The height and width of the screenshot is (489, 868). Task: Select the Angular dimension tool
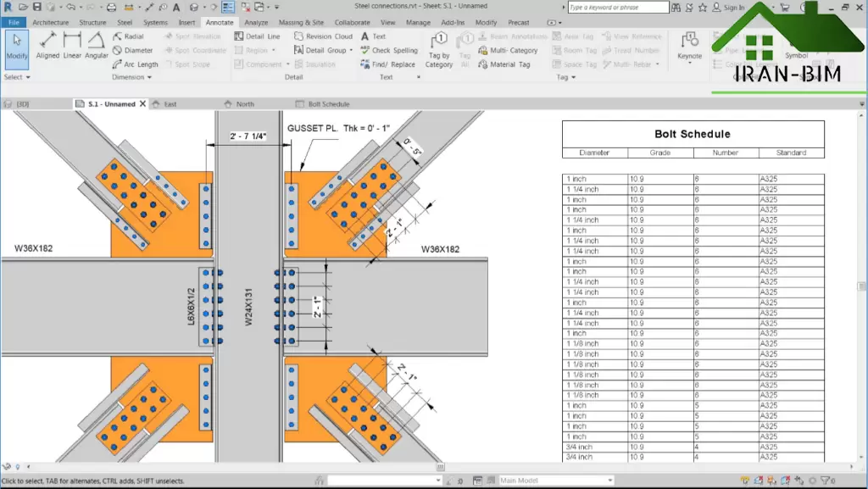tap(97, 45)
